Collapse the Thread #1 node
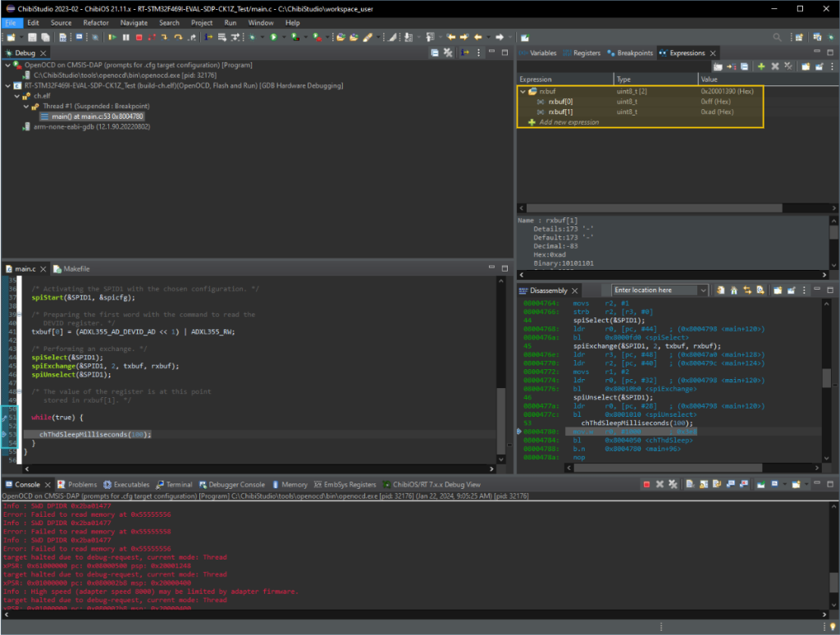Screen dimensions: 840x635 tap(25, 106)
